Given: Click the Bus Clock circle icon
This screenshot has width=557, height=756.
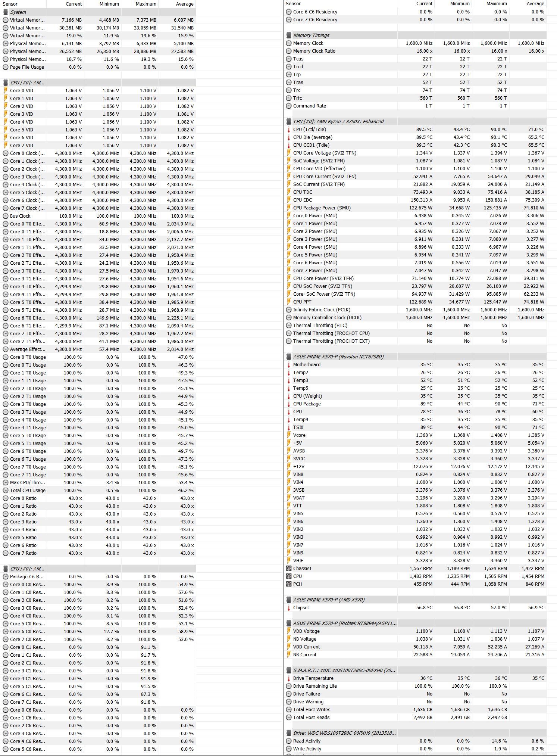Looking at the screenshot, I should [6, 216].
